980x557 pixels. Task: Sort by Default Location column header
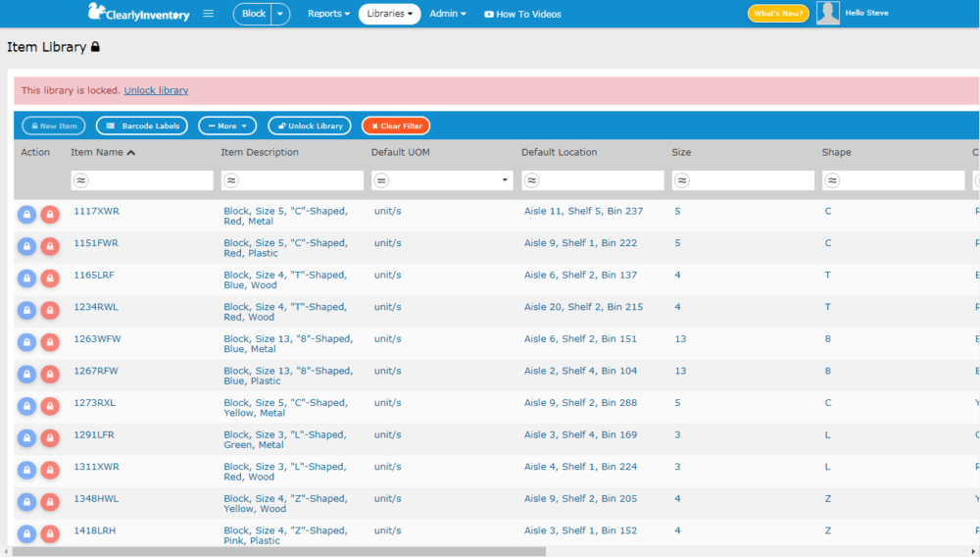coord(559,152)
